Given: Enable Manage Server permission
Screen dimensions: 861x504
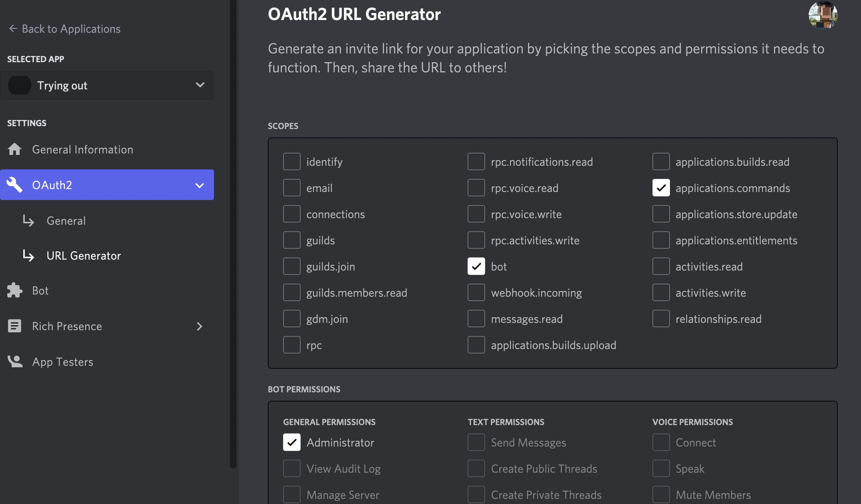Looking at the screenshot, I should coord(292,495).
